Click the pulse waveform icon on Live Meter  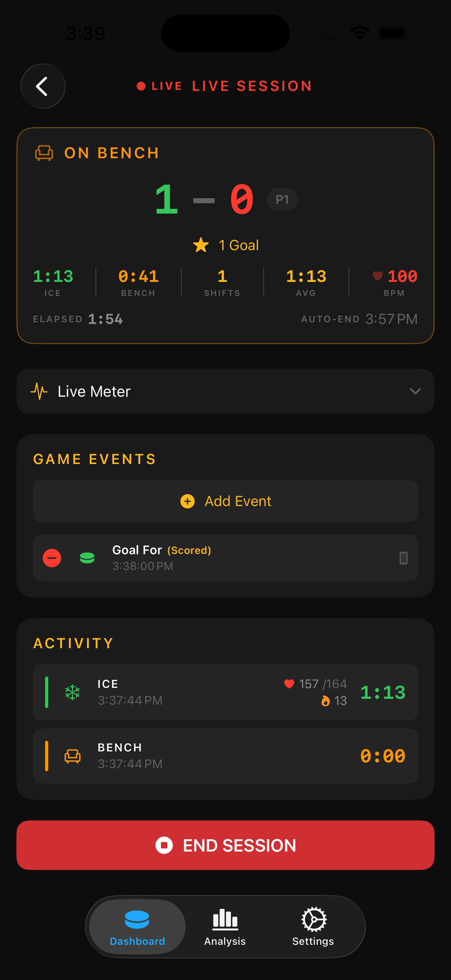[x=39, y=391]
